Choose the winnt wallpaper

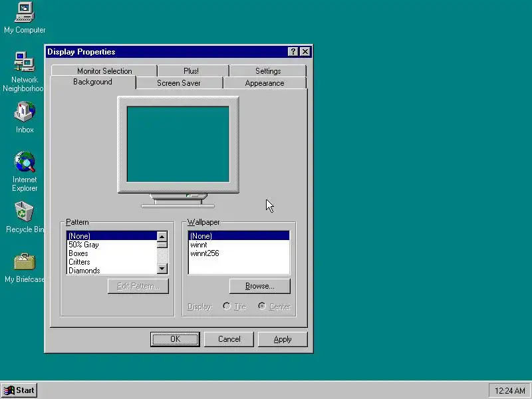(x=239, y=245)
